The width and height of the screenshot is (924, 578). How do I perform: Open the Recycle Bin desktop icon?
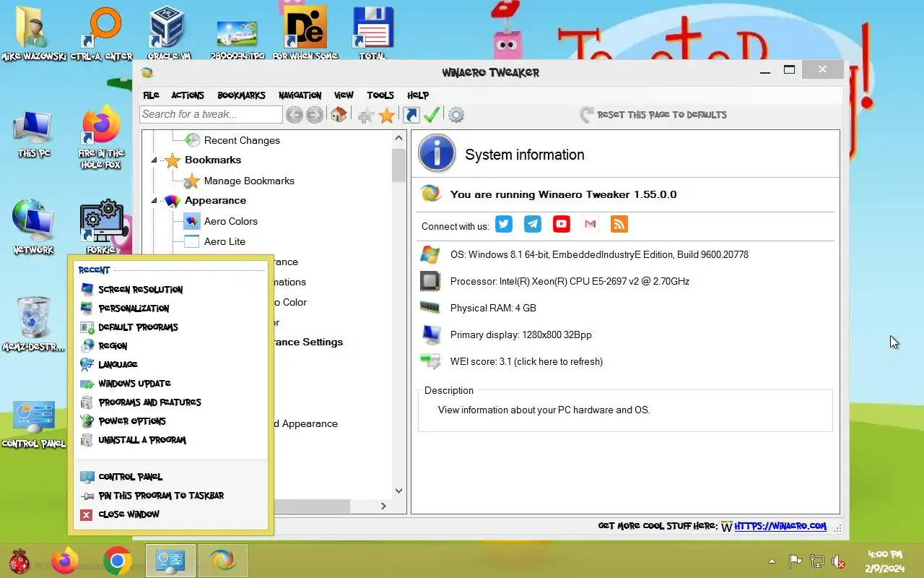click(x=33, y=324)
